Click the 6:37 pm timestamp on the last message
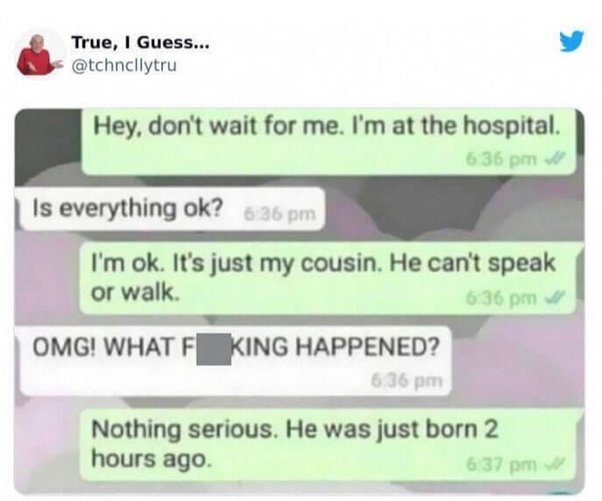The width and height of the screenshot is (602, 501). point(501,465)
